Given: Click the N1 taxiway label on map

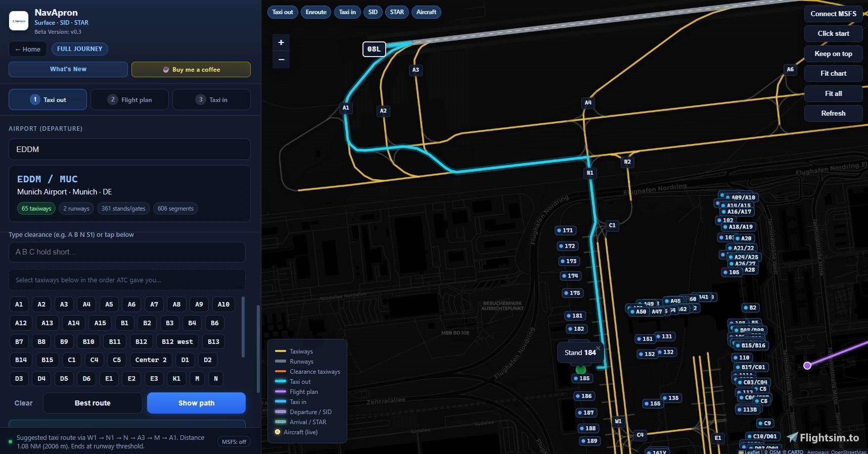Looking at the screenshot, I should 590,173.
